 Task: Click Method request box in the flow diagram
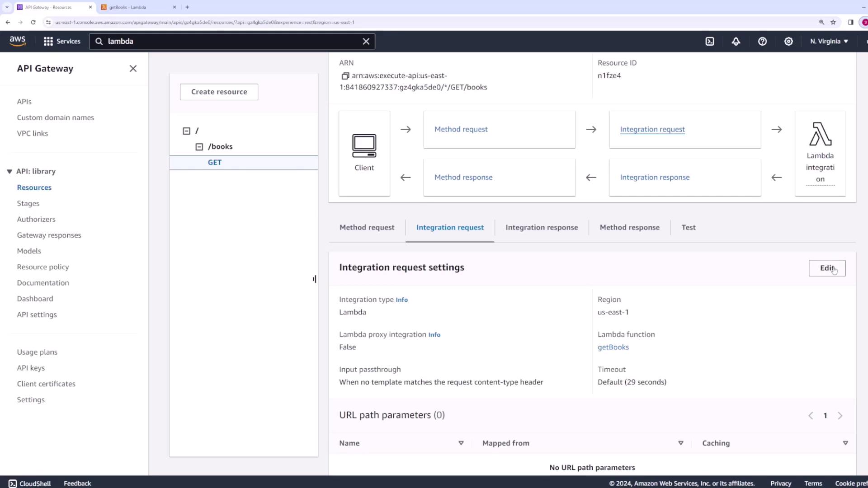pos(499,129)
